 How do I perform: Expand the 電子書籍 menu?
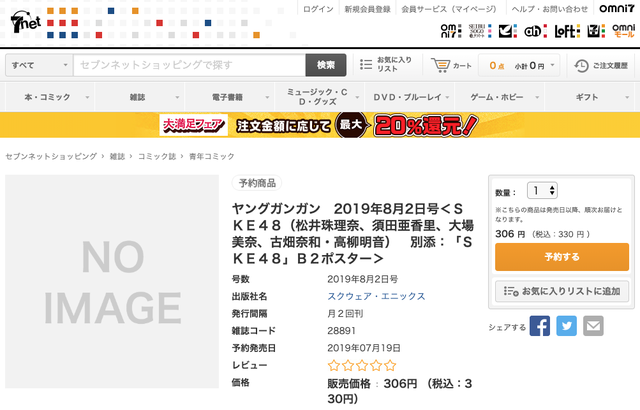(x=230, y=97)
